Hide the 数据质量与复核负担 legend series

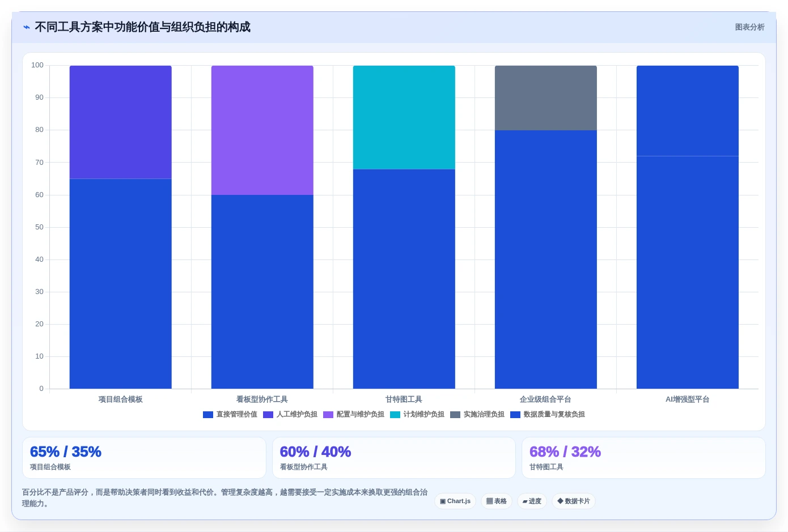coord(547,415)
